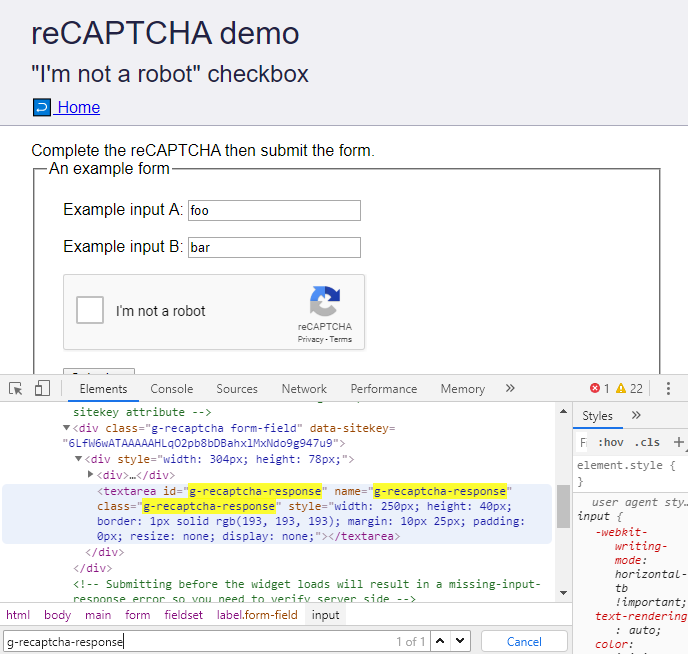
Task: Click the reCAPTCHA logo
Action: tap(324, 302)
